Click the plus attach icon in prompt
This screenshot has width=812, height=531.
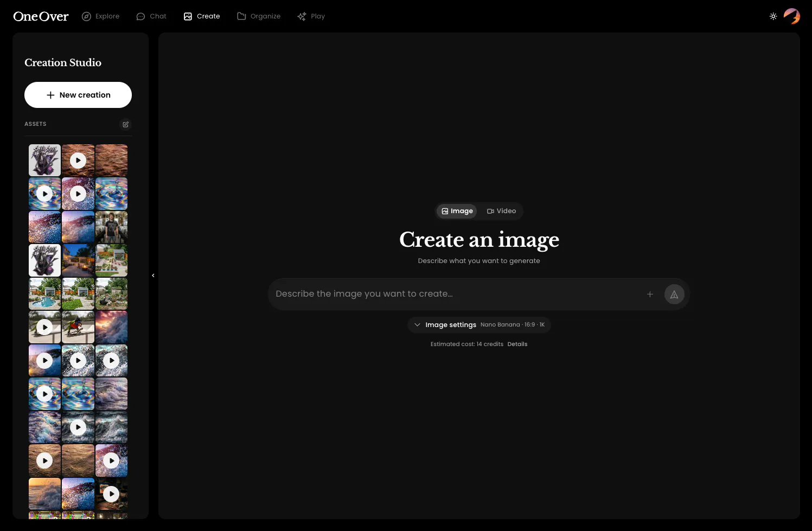point(650,295)
